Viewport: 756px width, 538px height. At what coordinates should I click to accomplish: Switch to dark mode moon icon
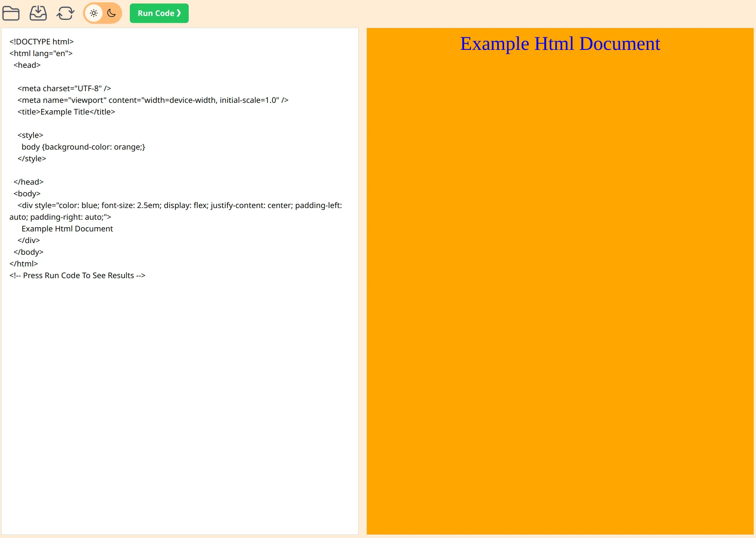(x=112, y=13)
